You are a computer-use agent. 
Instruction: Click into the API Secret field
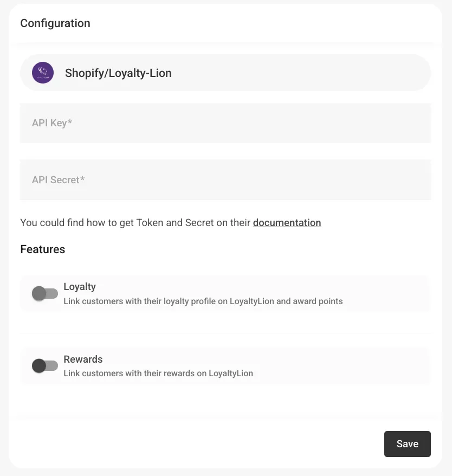click(225, 180)
